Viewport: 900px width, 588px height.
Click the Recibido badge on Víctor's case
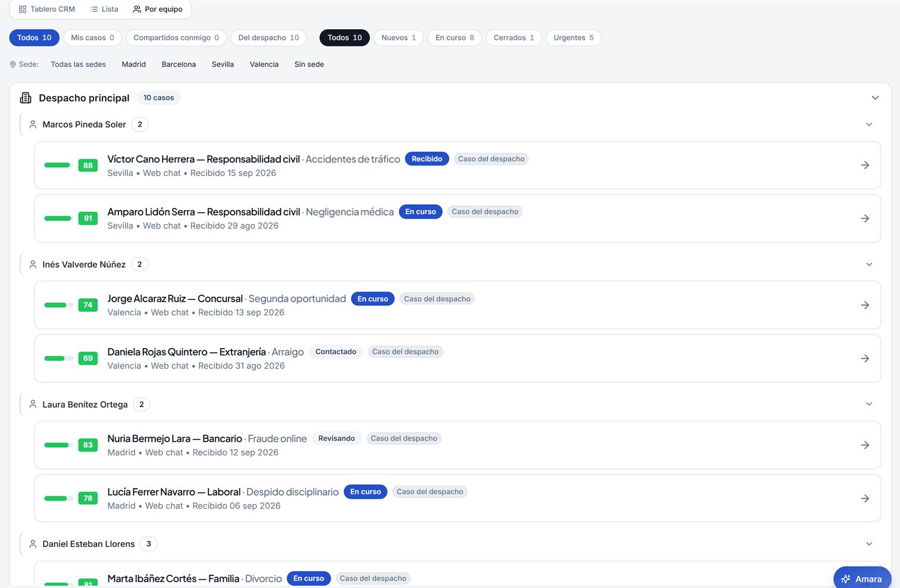(x=427, y=159)
